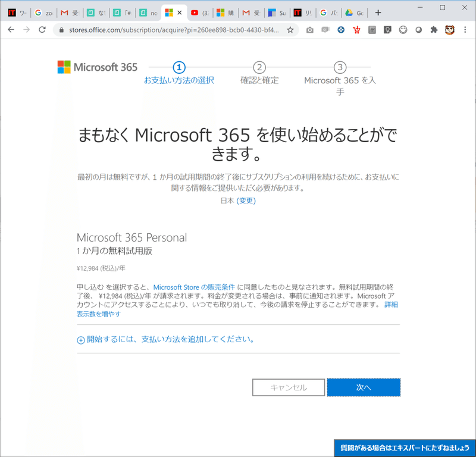Image resolution: width=476 pixels, height=457 pixels.
Task: Switch to the Google Drive tab
Action: [x=354, y=12]
